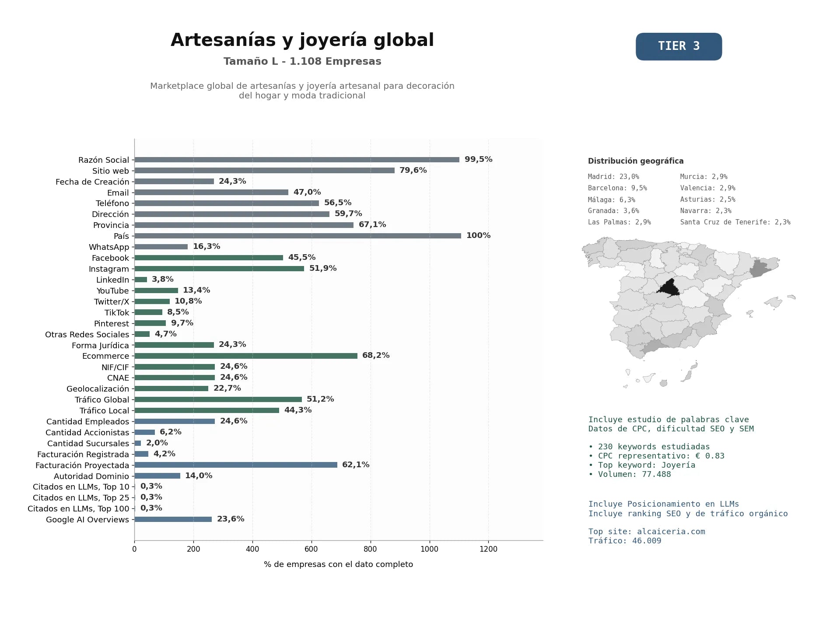840x630 pixels.
Task: Select the subtitle 'Tamaño L - 1.108 Empresas'
Action: point(302,61)
